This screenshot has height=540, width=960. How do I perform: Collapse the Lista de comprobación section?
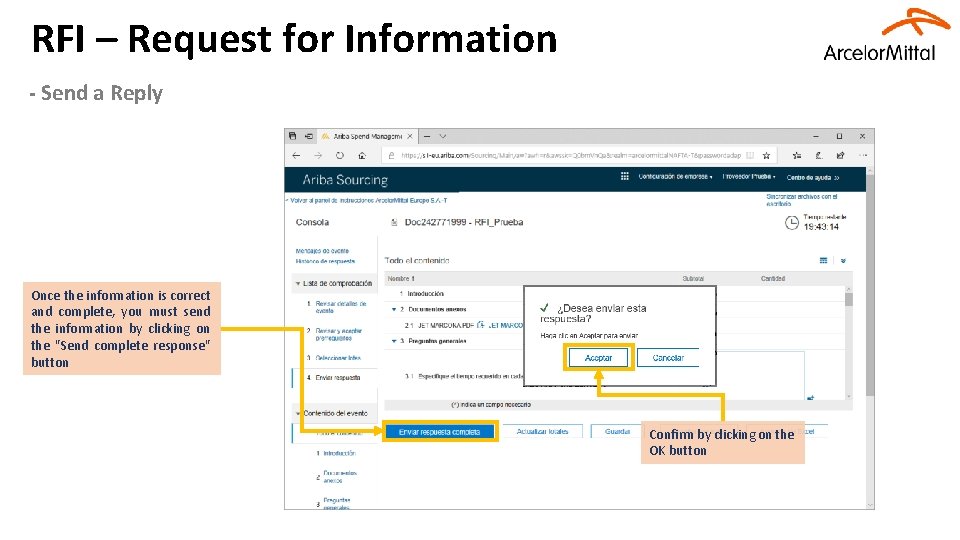298,283
